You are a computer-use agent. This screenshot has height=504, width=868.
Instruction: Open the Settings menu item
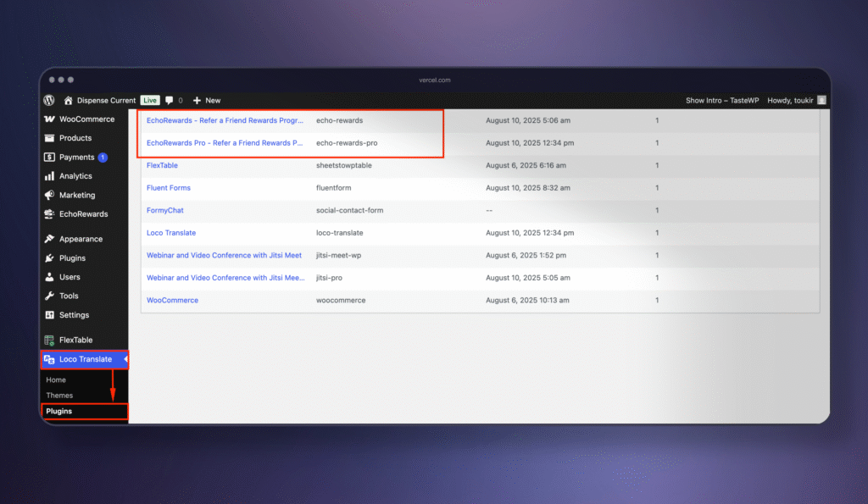tap(74, 315)
